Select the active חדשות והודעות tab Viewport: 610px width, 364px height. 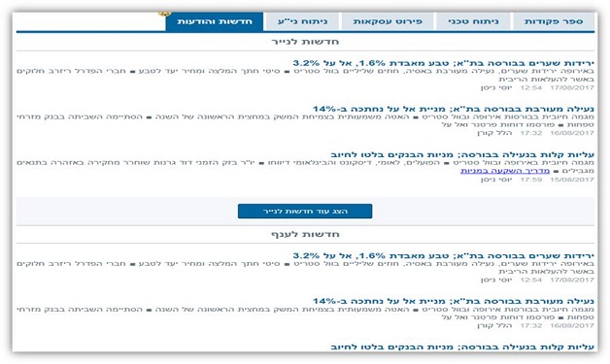click(215, 21)
